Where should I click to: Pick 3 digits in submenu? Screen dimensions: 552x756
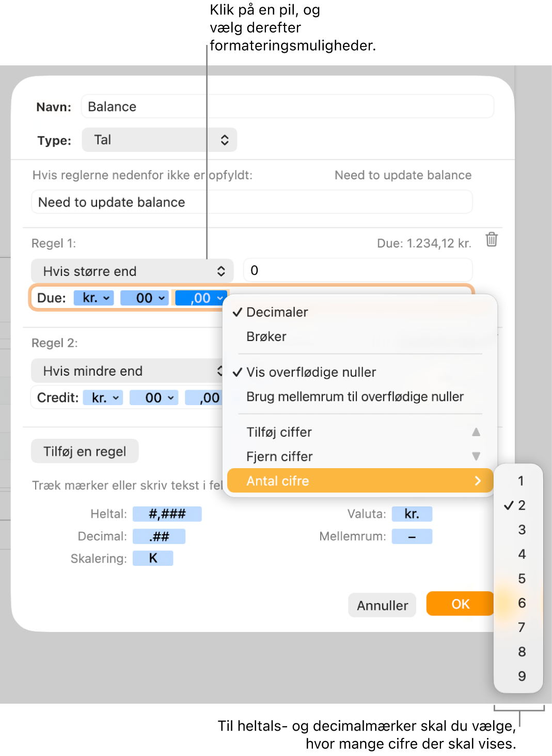tap(518, 529)
